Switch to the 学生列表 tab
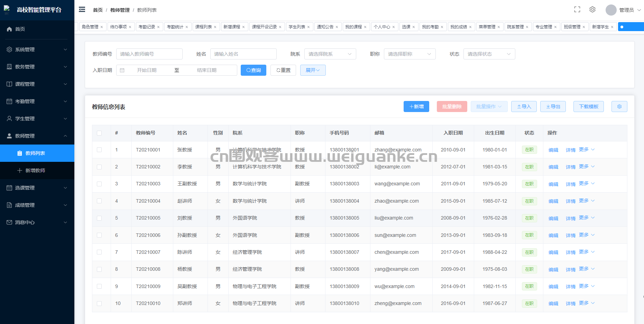 297,27
